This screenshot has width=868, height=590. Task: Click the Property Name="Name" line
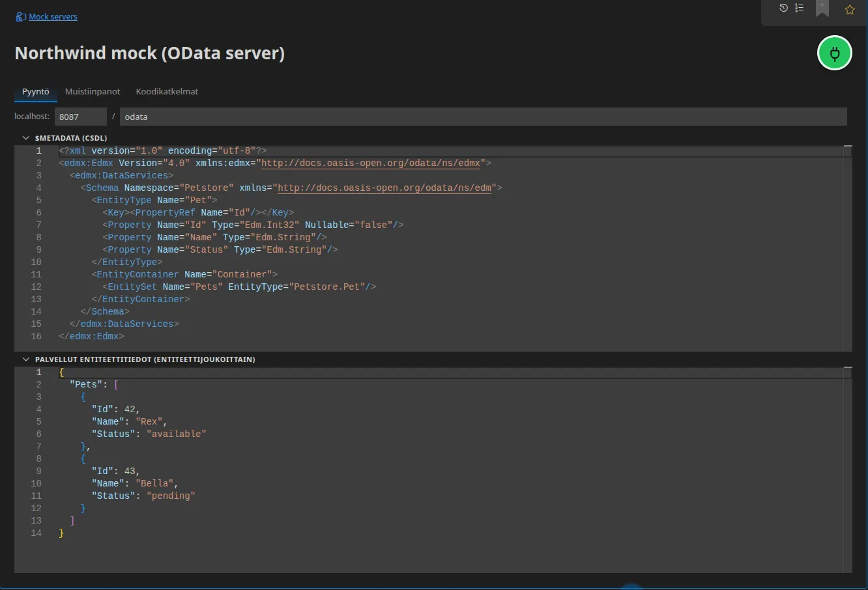[214, 237]
